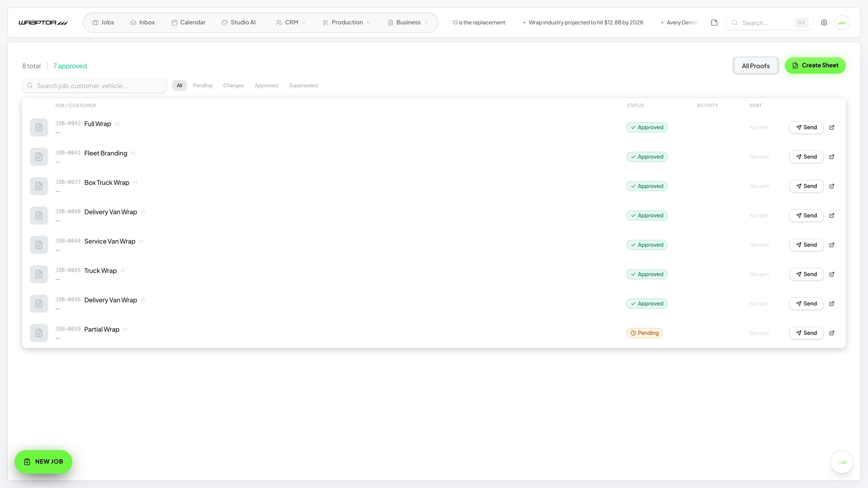Click the document thumbnail for JOB-0040

tap(39, 216)
